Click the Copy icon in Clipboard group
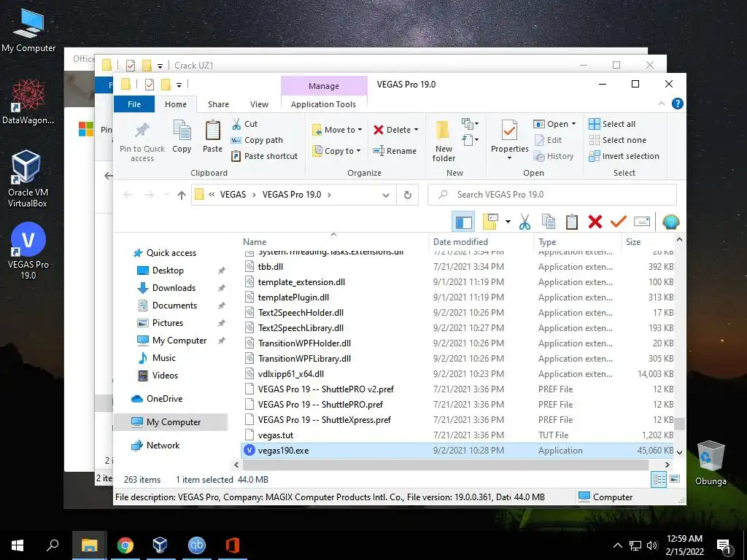 [182, 130]
